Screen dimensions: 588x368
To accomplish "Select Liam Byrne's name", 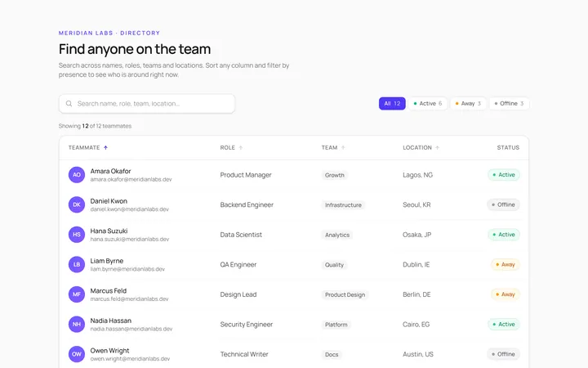I will coord(106,261).
